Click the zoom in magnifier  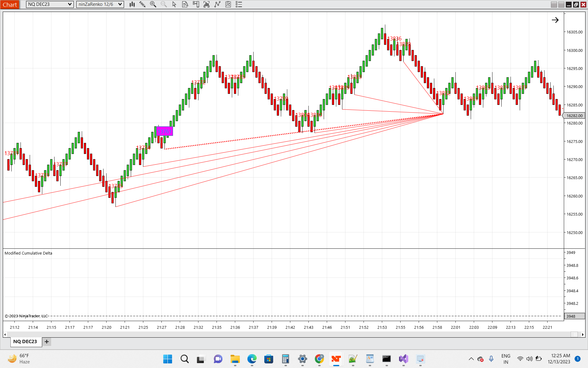tap(153, 4)
